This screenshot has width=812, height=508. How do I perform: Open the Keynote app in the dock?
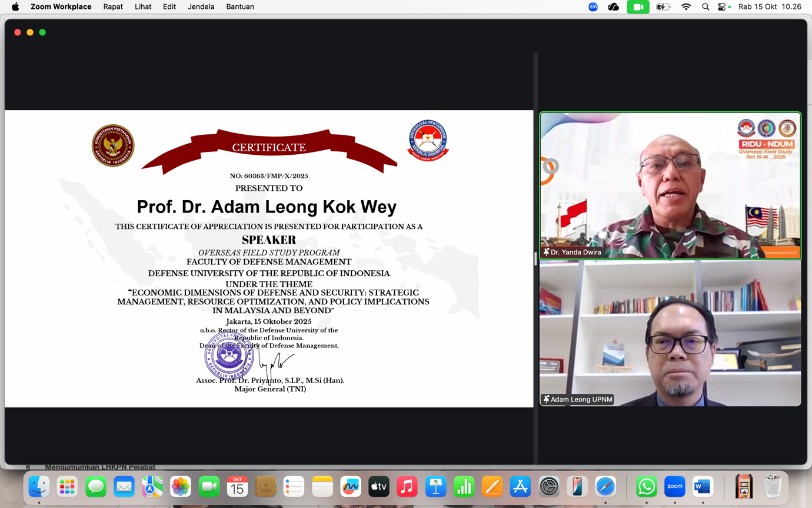(x=435, y=487)
